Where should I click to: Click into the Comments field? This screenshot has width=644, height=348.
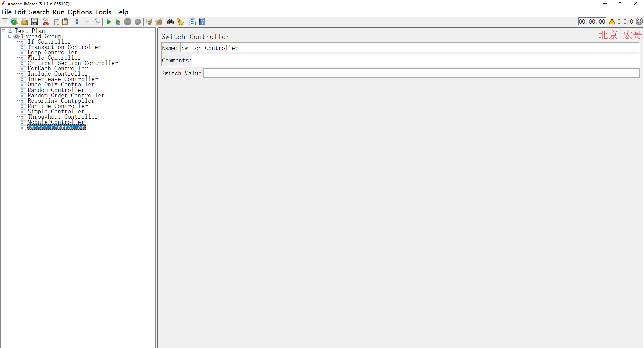click(416, 60)
